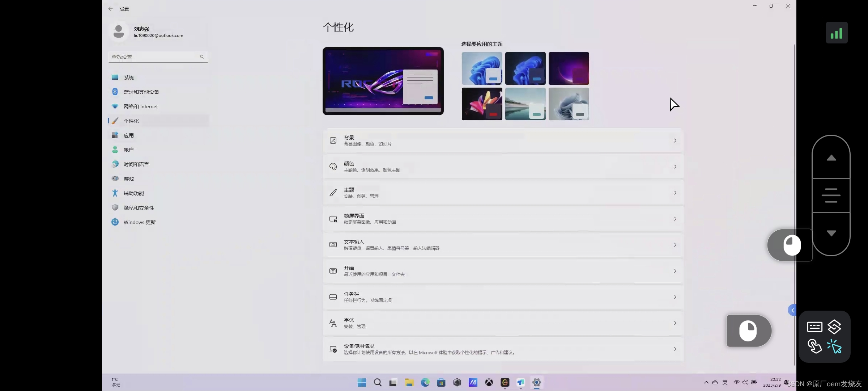Collapse overlay panel with blue arrow tab
The width and height of the screenshot is (868, 391).
[792, 310]
